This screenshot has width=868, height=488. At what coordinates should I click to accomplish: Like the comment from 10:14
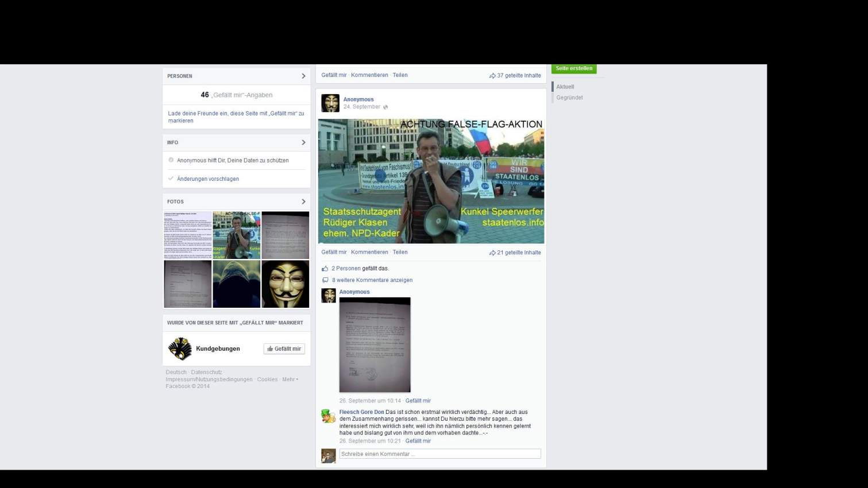click(418, 401)
